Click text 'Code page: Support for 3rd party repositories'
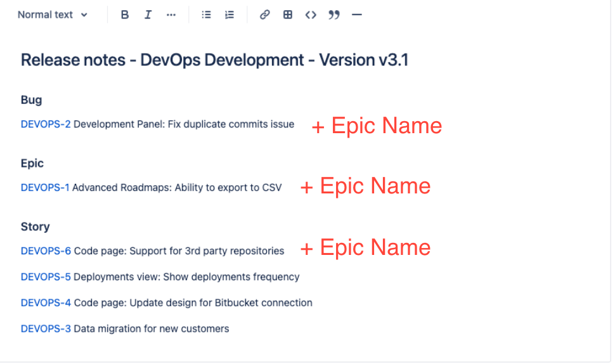This screenshot has width=615, height=364. click(179, 251)
